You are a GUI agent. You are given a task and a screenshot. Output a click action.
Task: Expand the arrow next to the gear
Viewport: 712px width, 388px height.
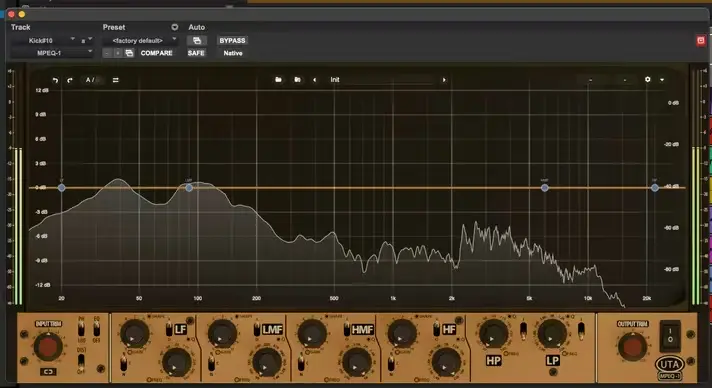[662, 80]
